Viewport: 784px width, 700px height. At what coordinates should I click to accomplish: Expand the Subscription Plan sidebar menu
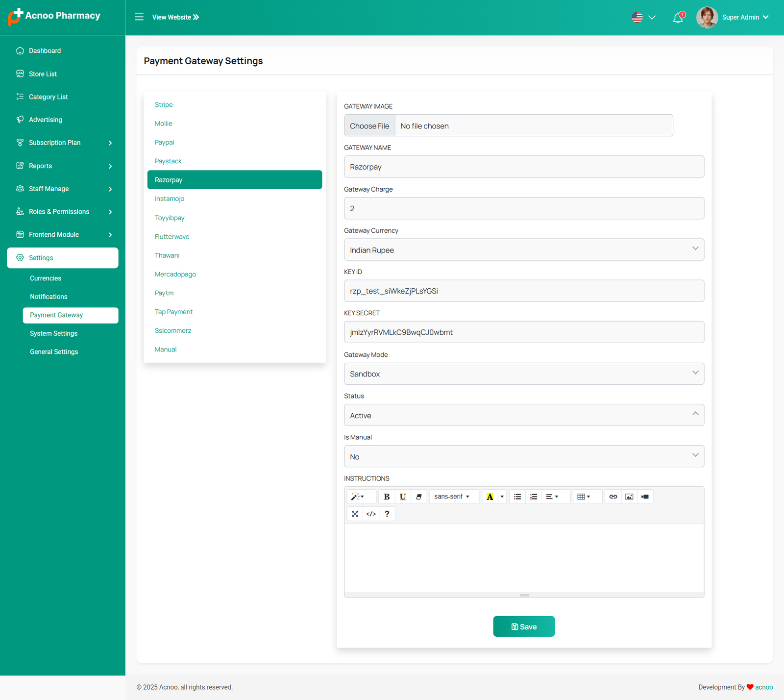64,143
